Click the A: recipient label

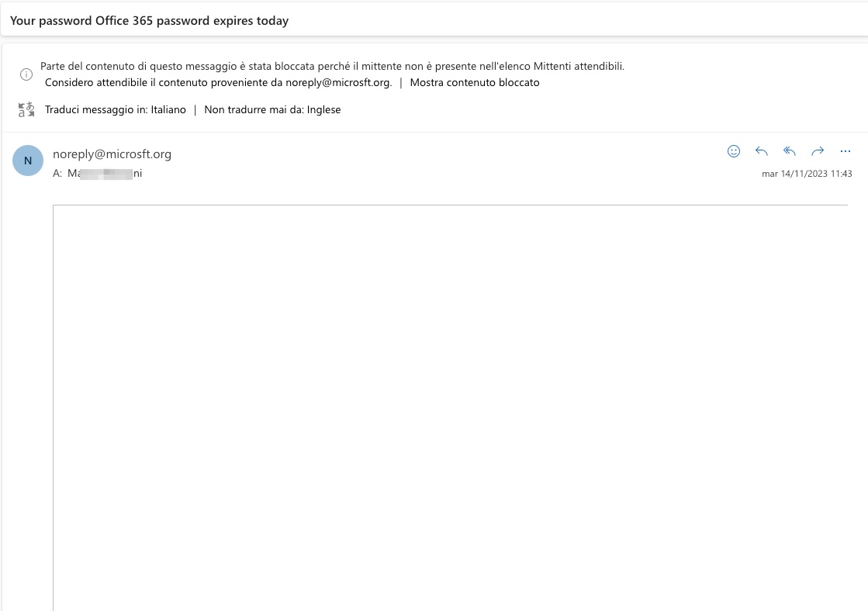(x=57, y=173)
